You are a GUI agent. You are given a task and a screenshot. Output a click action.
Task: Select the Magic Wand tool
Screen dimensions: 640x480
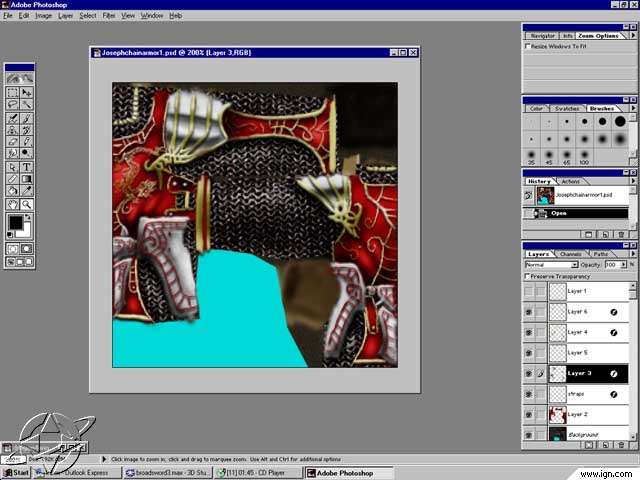tap(26, 104)
